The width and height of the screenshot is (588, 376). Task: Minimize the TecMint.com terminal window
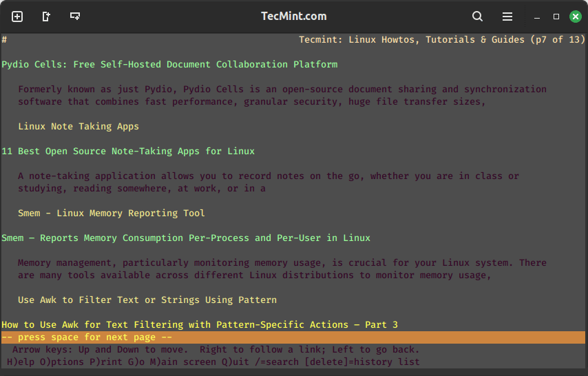coord(538,17)
